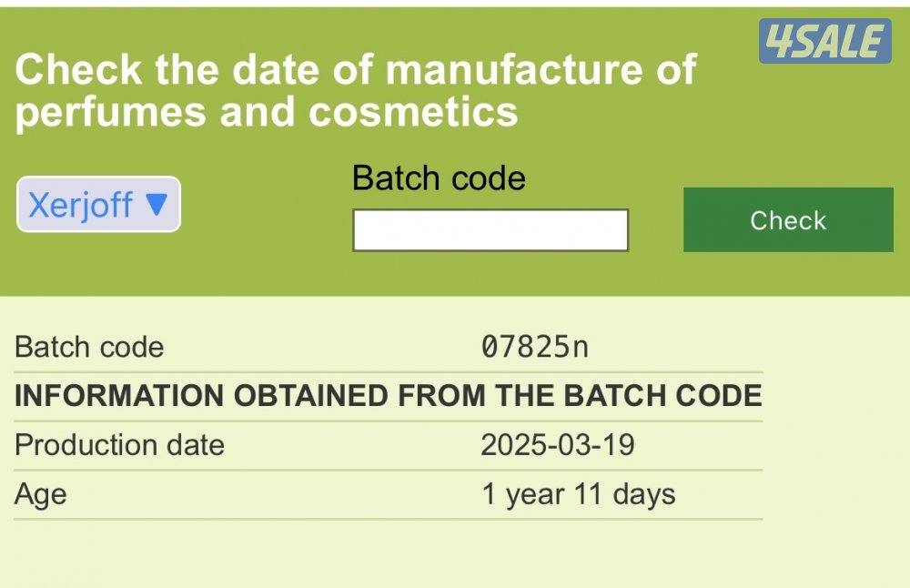Click 'INFORMATION OBTAINED FROM THE BATCH CODE' header

(389, 396)
